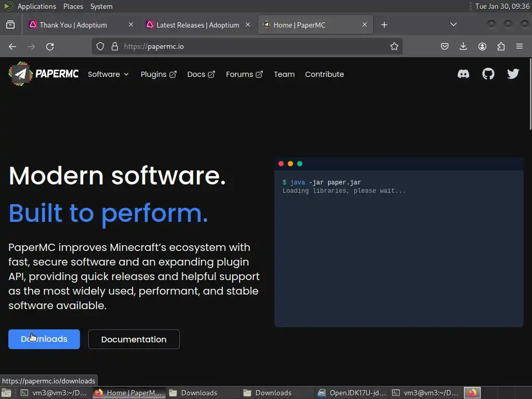Open the list all tabs chevron
This screenshot has height=399, width=532.
click(x=453, y=24)
